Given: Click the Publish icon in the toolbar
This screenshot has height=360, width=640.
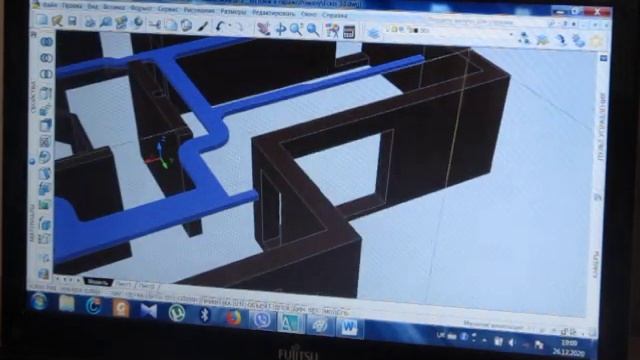Looking at the screenshot, I should 121,23.
